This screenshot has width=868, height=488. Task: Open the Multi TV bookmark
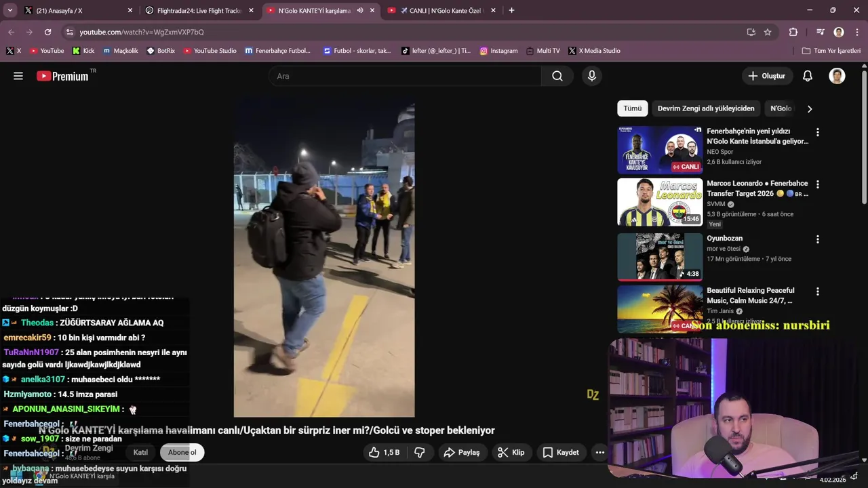click(542, 51)
